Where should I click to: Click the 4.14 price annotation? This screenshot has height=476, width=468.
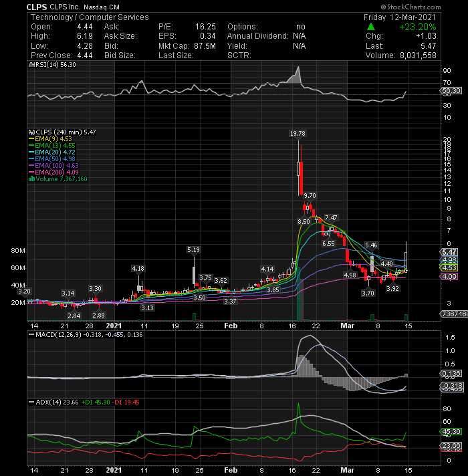click(x=267, y=269)
